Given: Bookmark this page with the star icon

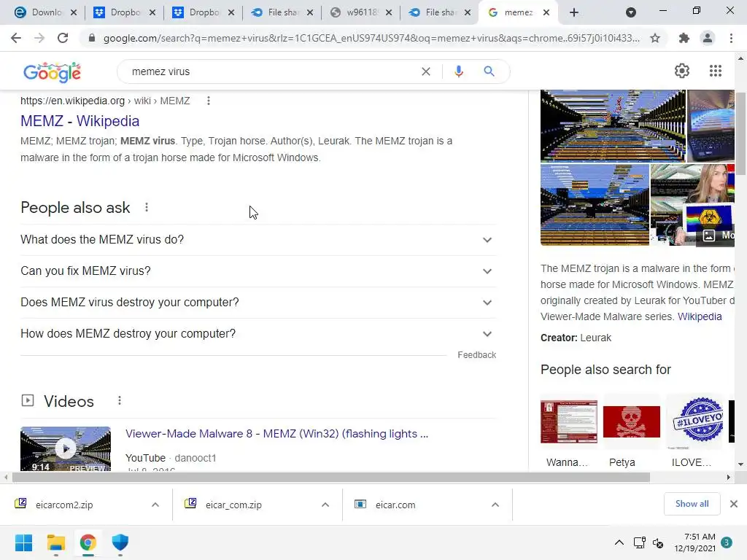Looking at the screenshot, I should (x=655, y=38).
